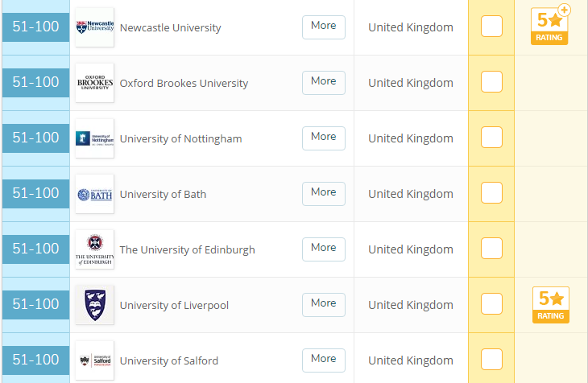
Task: Click the Newcastle University logo
Action: pos(94,27)
